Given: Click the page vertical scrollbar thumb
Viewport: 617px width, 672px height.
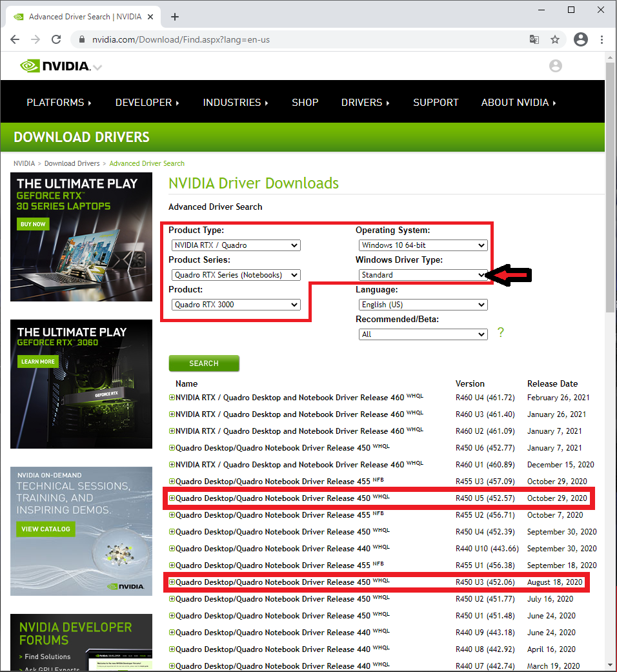Looking at the screenshot, I should click(610, 188).
